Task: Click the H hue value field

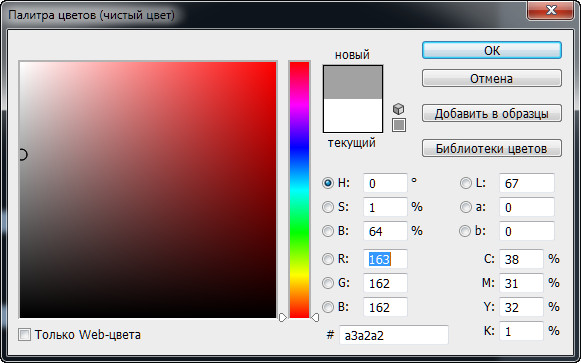Action: (385, 183)
